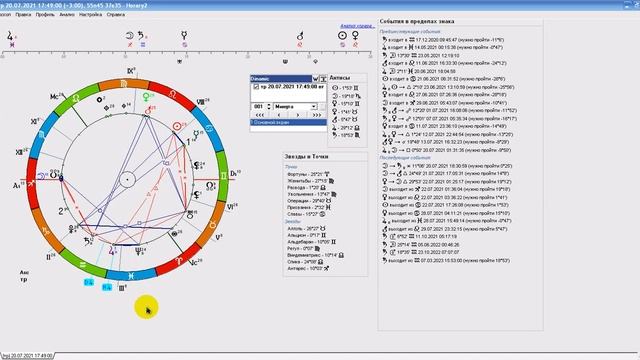Click event dated 17.12.2020 09:45:47

point(443,40)
